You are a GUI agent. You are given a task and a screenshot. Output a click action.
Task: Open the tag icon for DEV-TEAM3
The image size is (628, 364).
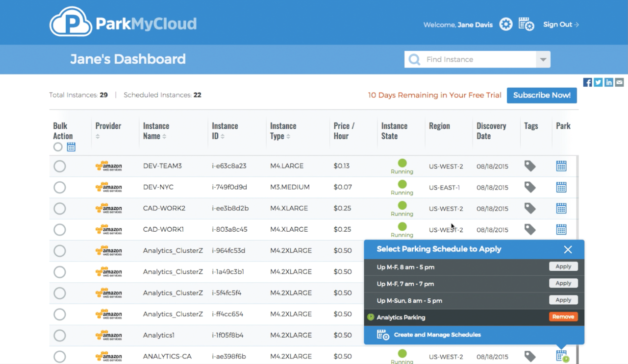[x=529, y=166]
